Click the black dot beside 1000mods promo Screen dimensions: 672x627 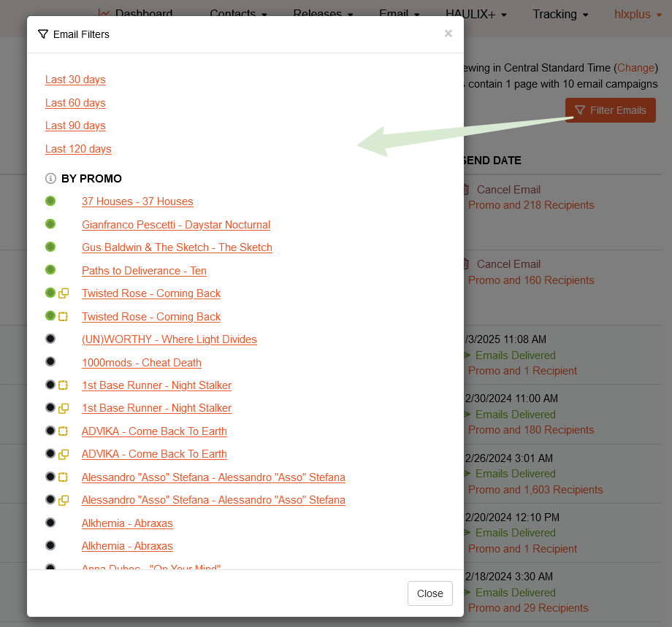[x=50, y=361]
